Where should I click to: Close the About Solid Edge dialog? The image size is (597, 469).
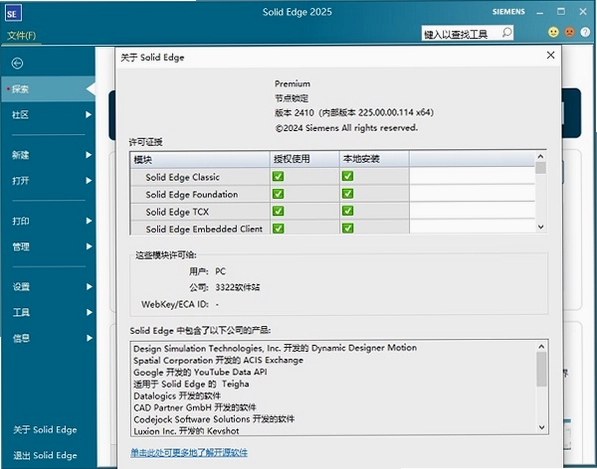click(551, 55)
